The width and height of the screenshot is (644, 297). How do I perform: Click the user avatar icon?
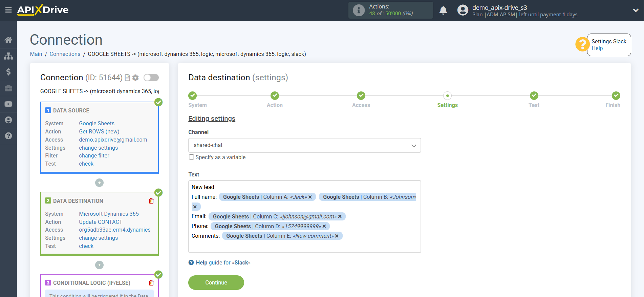click(x=463, y=10)
